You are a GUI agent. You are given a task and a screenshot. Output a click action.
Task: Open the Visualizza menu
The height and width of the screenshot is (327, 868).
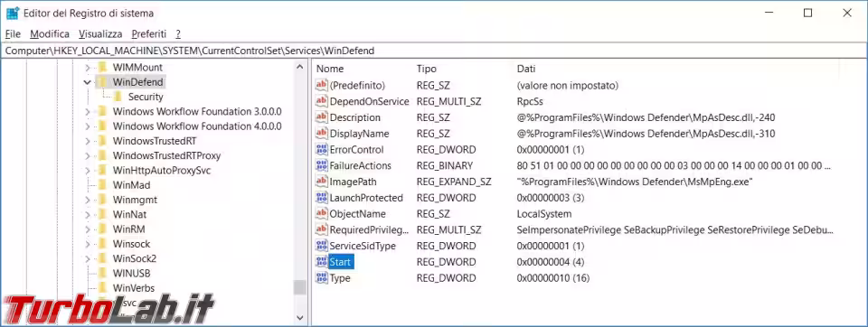pos(100,33)
